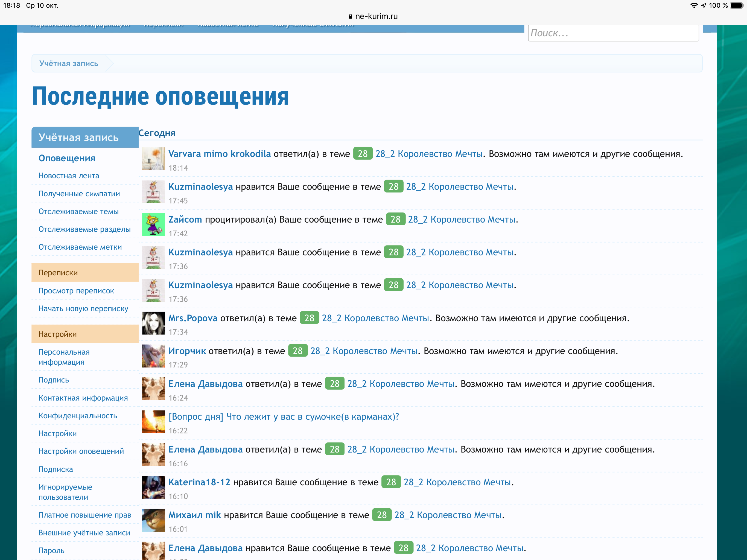Click the Учётная запись breadcrumb

tap(69, 63)
